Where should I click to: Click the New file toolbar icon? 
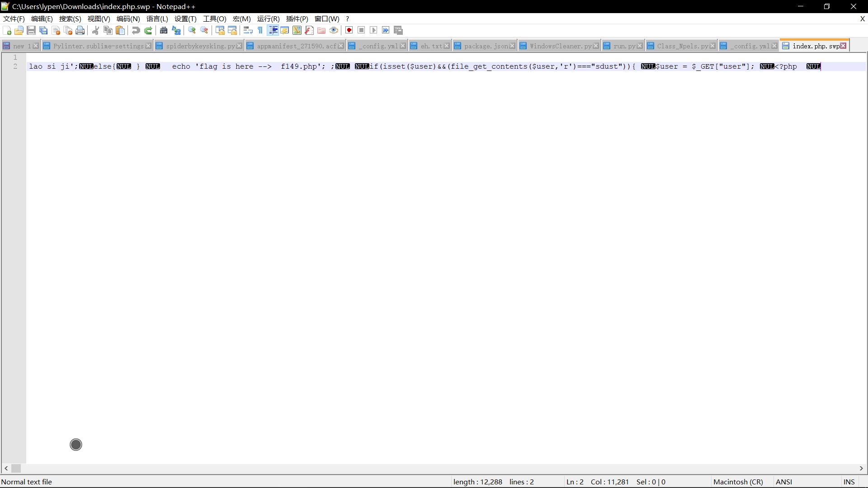7,30
